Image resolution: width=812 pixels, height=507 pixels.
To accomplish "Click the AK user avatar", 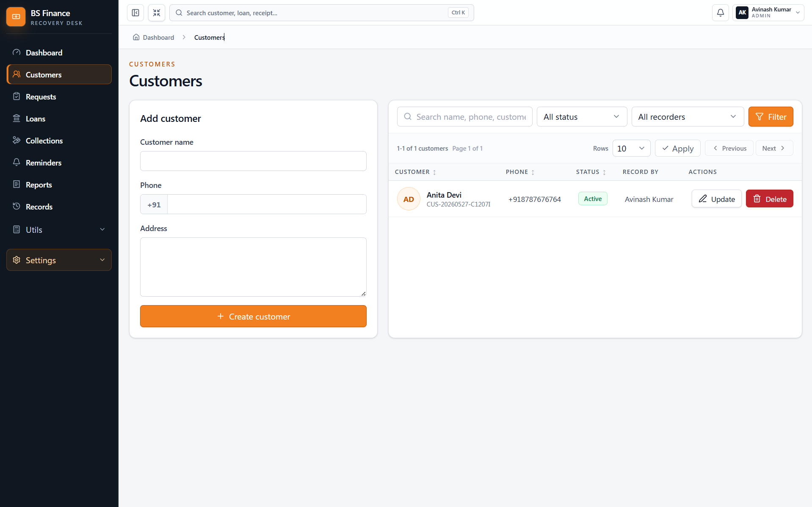I will tap(742, 13).
